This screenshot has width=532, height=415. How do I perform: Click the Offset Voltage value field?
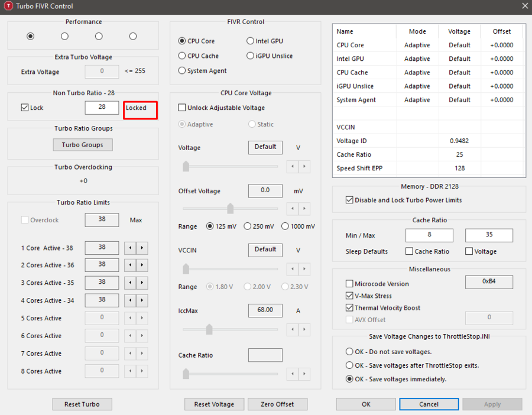[265, 191]
